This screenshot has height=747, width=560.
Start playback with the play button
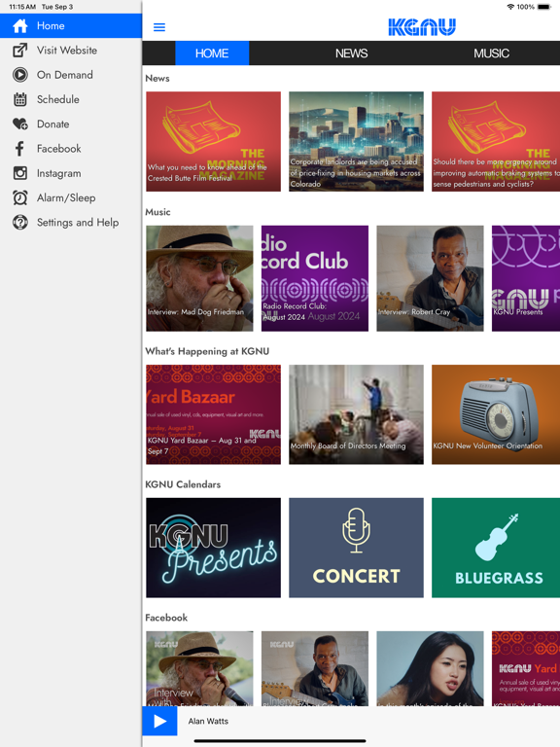coord(159,722)
